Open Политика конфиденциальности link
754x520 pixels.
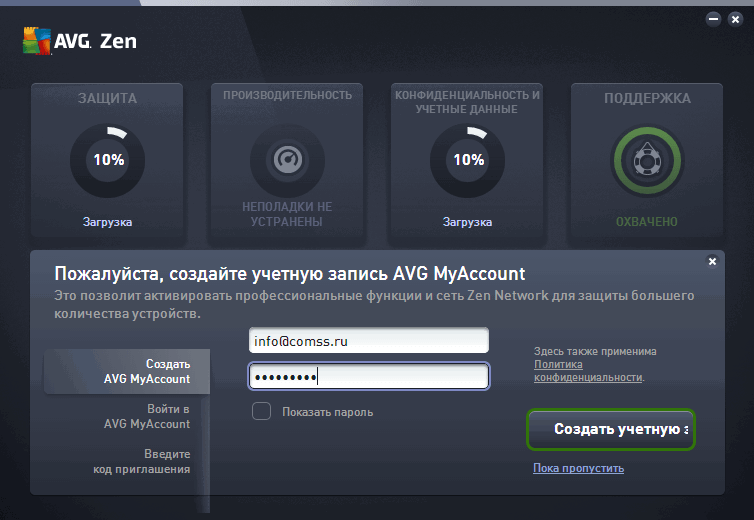(x=589, y=371)
